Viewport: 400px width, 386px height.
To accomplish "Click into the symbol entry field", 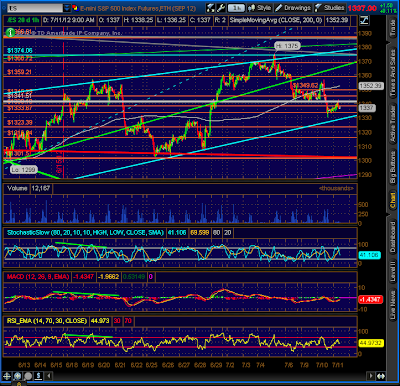I will tap(35, 8).
